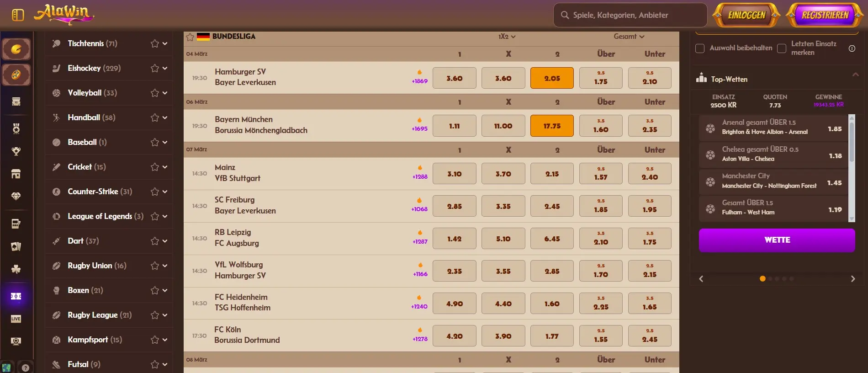Viewport: 868px width, 373px height.
Task: Select Kampfsport (15) sport
Action: 95,340
